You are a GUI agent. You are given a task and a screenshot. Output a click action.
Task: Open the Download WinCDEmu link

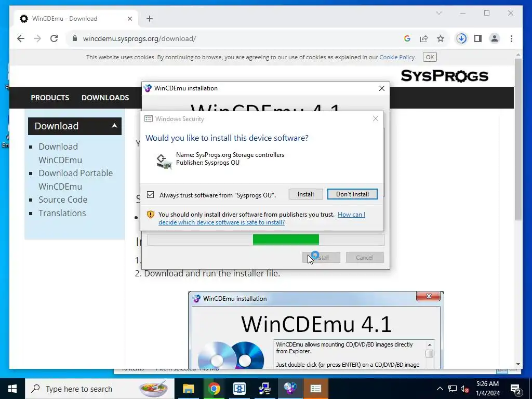tap(60, 153)
